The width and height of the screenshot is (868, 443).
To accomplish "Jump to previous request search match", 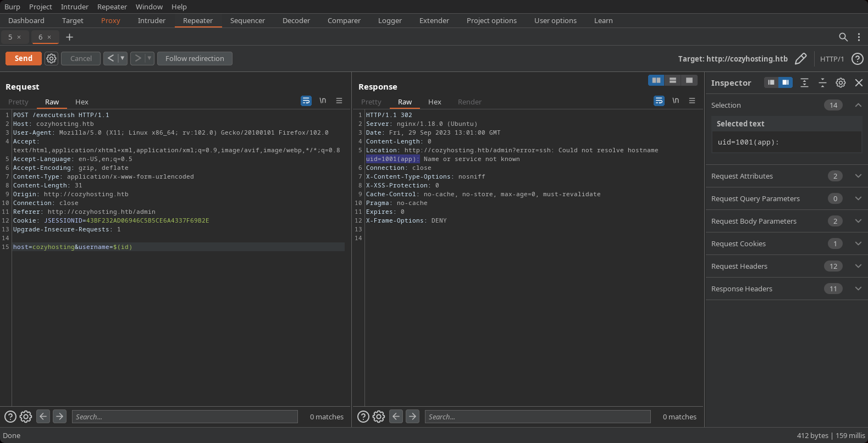I will click(43, 417).
